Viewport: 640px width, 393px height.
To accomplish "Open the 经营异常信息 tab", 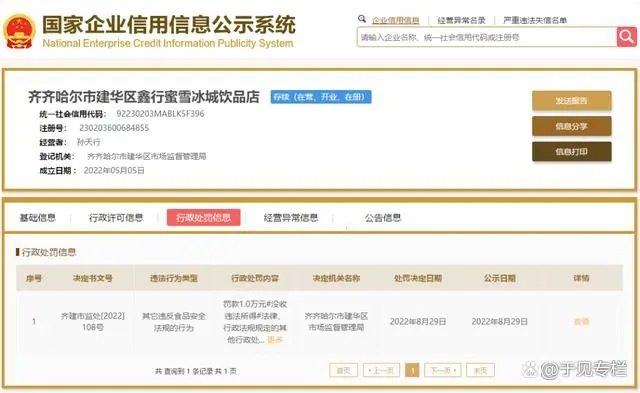I will click(x=291, y=218).
